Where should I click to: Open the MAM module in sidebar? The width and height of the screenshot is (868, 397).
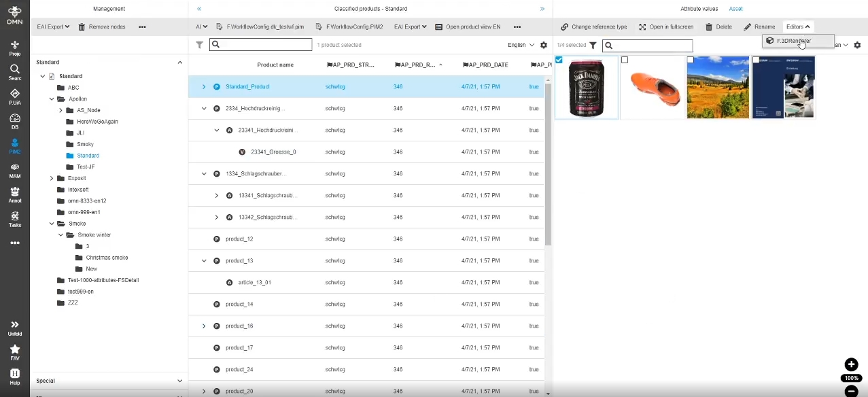[14, 170]
